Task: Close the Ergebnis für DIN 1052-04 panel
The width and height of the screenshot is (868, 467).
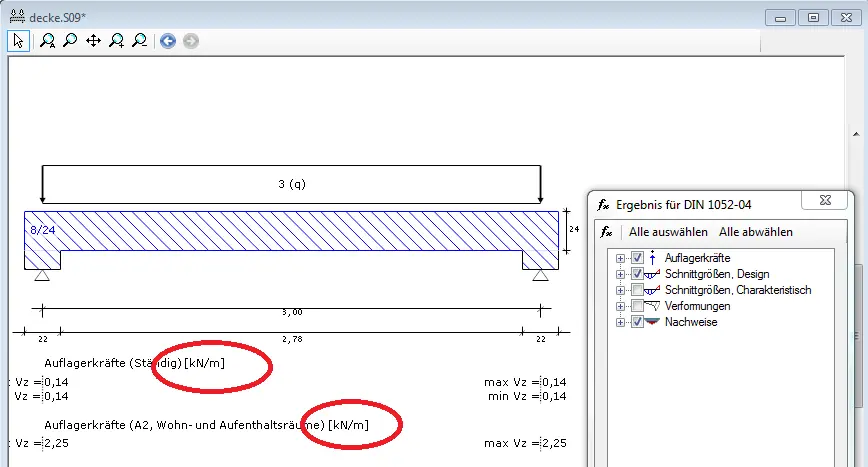Action: [825, 200]
